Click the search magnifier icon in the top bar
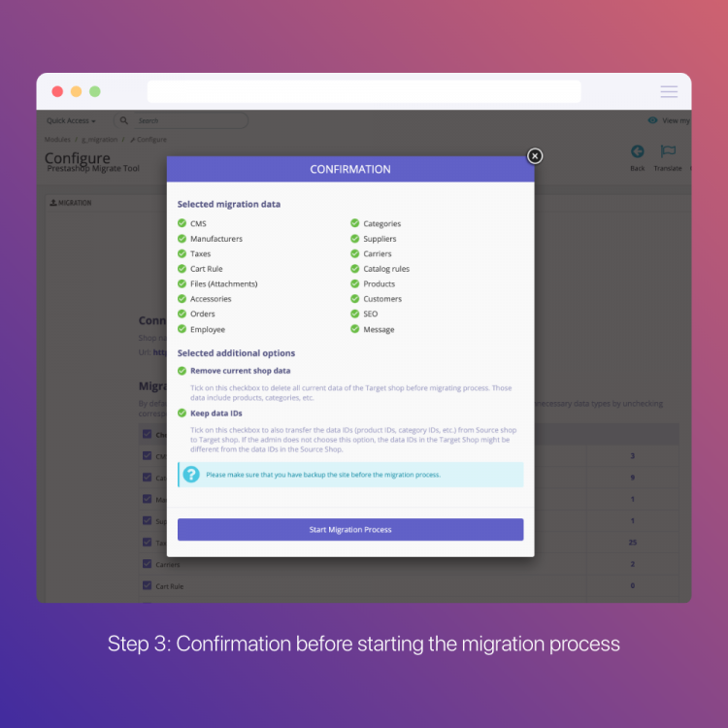Image resolution: width=728 pixels, height=728 pixels. click(124, 120)
